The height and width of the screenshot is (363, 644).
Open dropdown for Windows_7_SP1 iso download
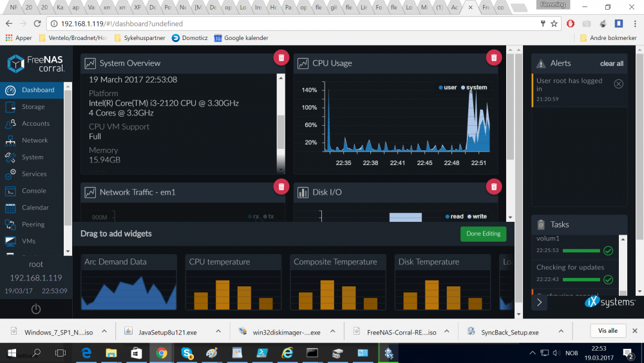(104, 331)
